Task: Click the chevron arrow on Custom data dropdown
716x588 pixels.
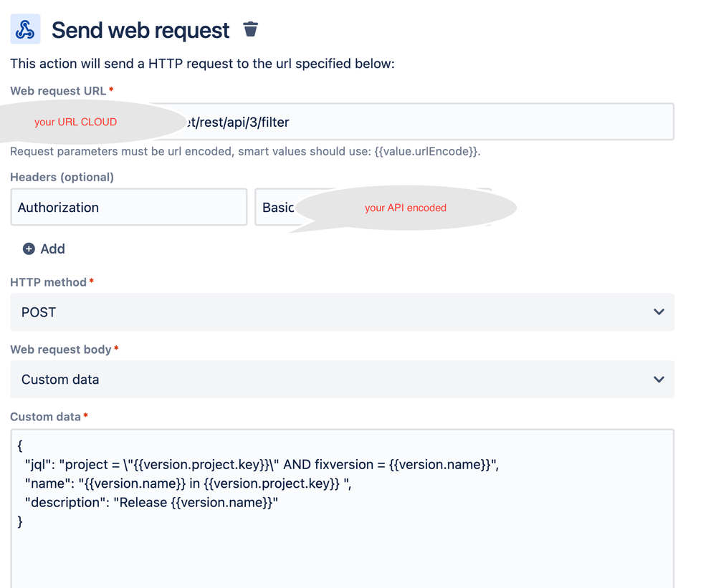Action: [659, 380]
